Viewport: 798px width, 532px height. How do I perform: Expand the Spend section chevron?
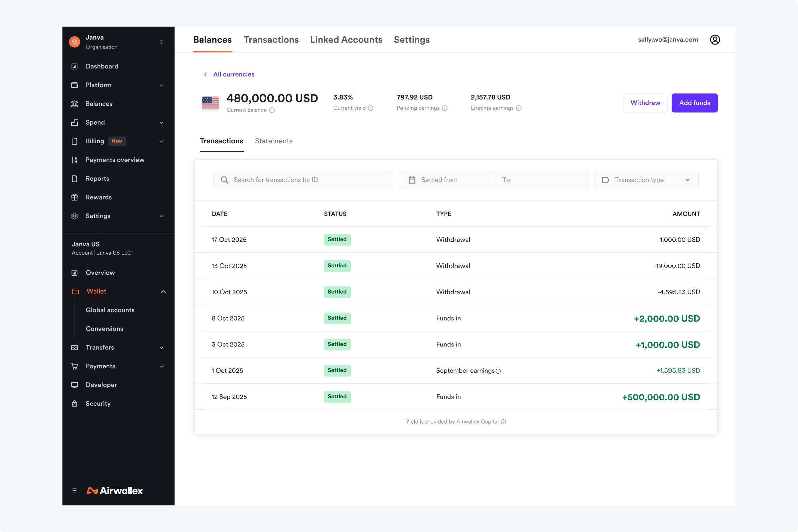pos(162,122)
